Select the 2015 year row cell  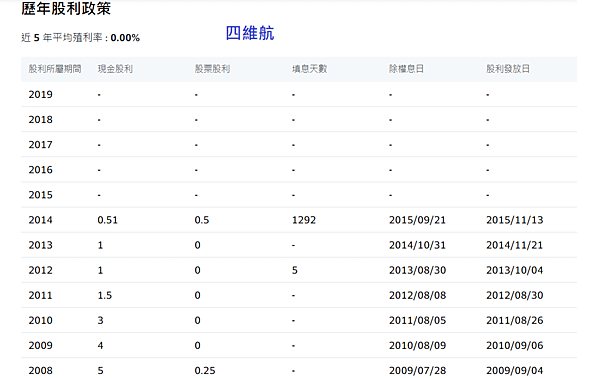(41, 195)
